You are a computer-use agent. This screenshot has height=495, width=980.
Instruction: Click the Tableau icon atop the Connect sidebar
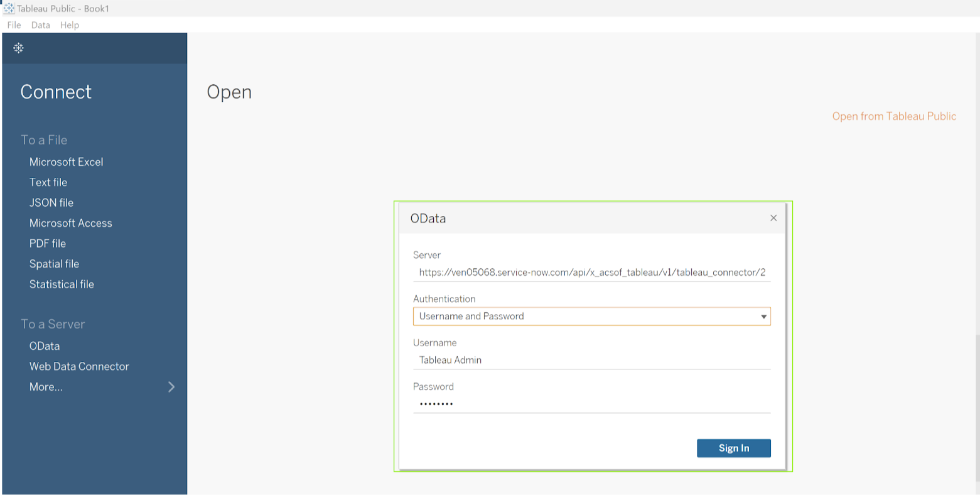click(18, 48)
